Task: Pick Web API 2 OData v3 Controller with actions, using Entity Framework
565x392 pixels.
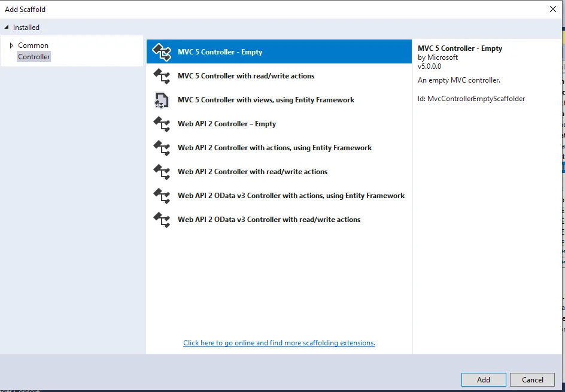Action: (x=291, y=196)
